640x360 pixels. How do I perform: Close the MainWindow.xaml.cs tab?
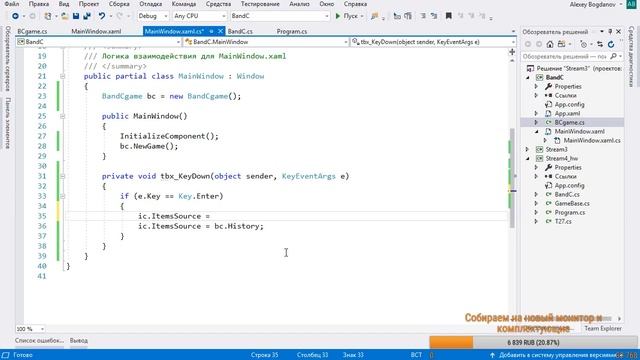tap(220, 31)
